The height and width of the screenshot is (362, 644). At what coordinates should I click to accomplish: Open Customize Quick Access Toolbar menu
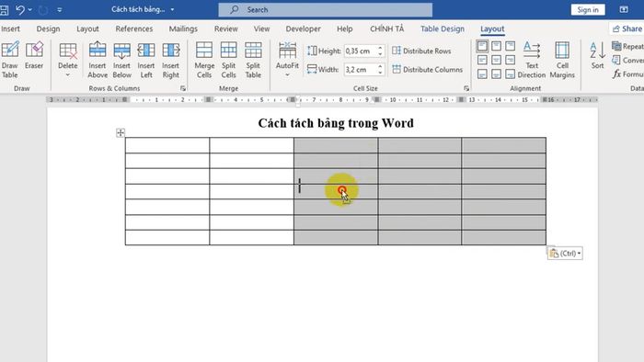pyautogui.click(x=60, y=9)
